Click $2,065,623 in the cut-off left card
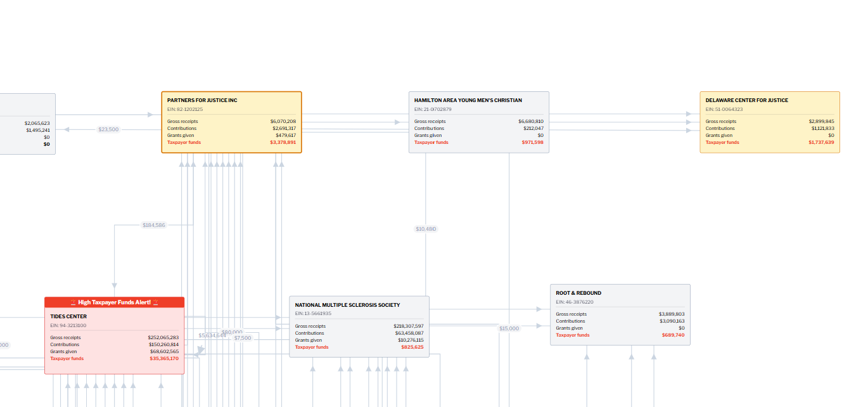 [x=37, y=123]
